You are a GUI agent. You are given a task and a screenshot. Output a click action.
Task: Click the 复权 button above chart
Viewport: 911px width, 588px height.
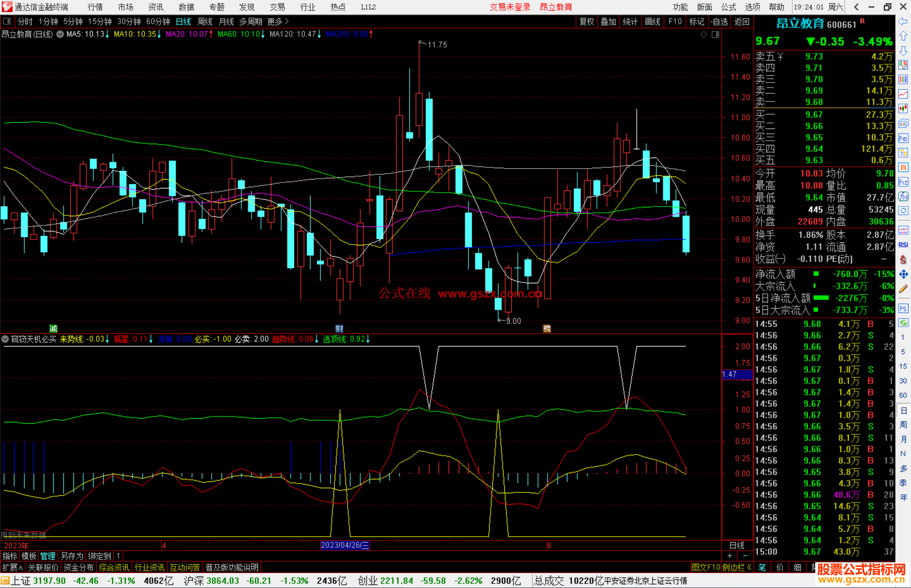(586, 21)
